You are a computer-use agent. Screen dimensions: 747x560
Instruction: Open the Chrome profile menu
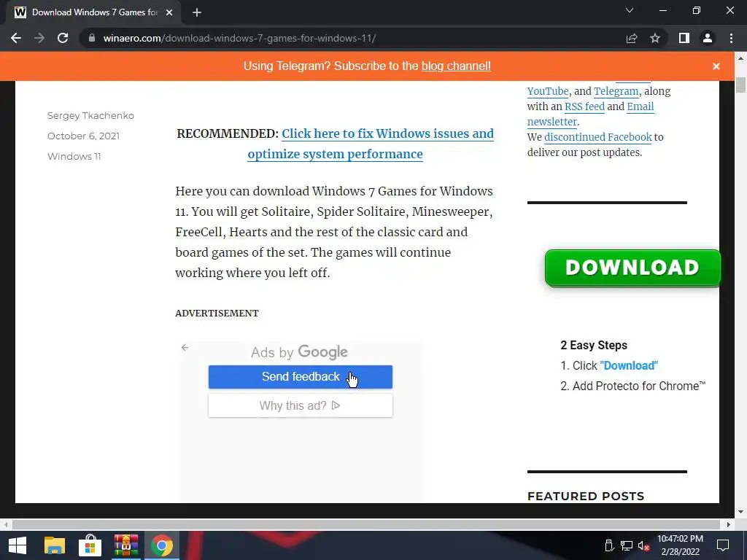click(x=708, y=38)
